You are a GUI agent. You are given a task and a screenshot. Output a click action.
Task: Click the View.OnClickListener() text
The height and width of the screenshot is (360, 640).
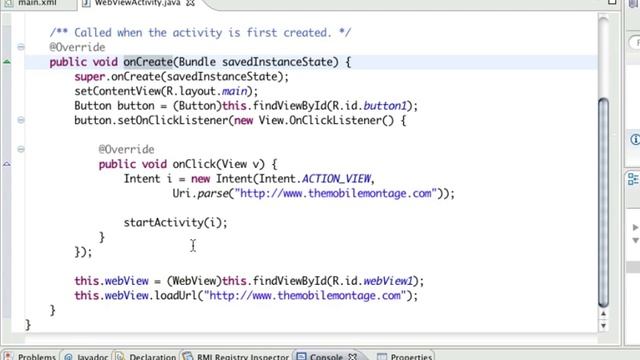(x=326, y=120)
